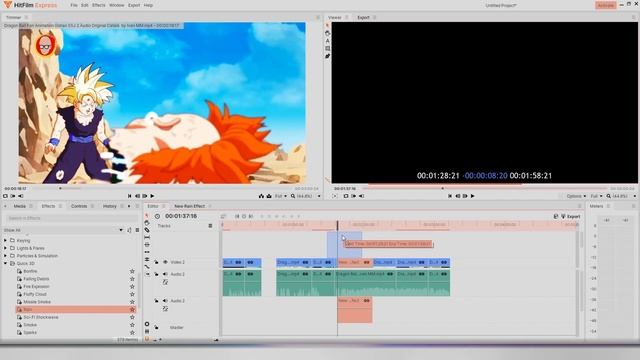
Task: Click the Trimmer Insert clip icon
Action: pos(261,196)
